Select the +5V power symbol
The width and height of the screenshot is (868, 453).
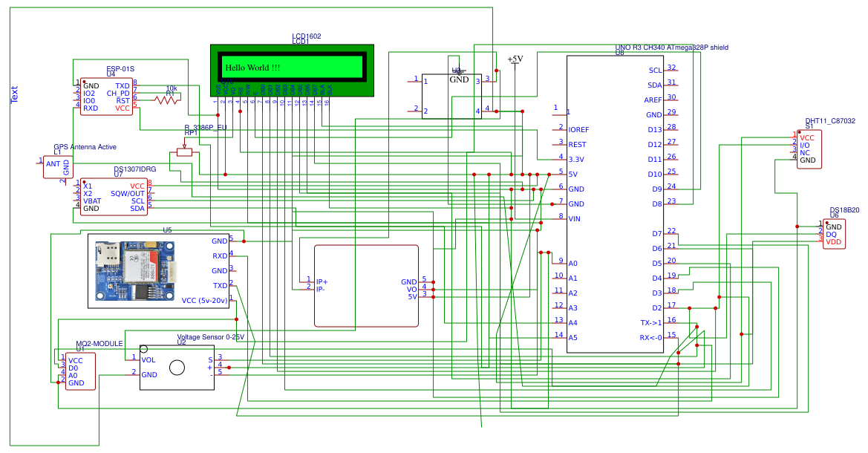515,59
